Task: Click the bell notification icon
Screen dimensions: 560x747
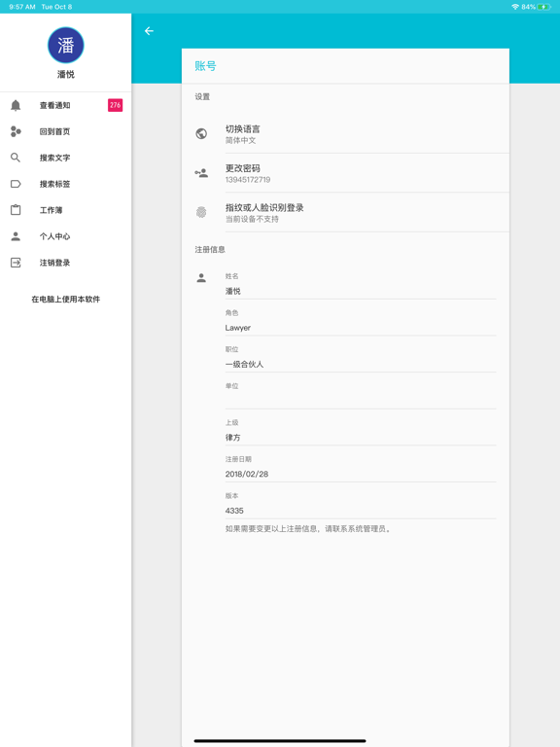Action: coord(16,105)
